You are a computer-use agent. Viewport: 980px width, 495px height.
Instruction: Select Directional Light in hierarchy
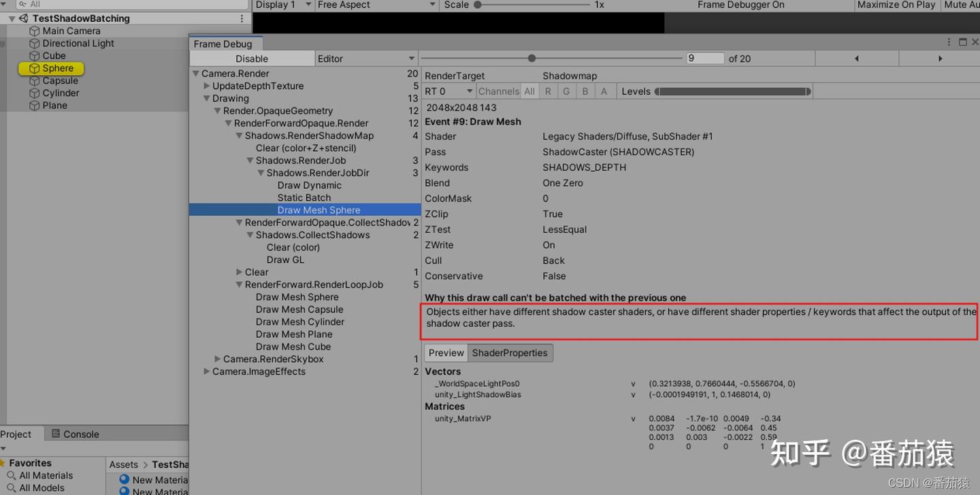click(78, 44)
